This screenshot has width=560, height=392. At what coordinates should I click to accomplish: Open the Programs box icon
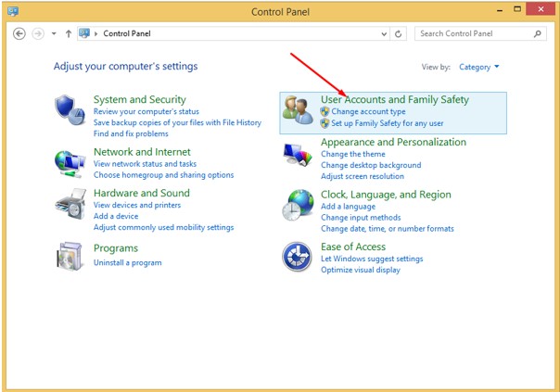click(x=70, y=257)
